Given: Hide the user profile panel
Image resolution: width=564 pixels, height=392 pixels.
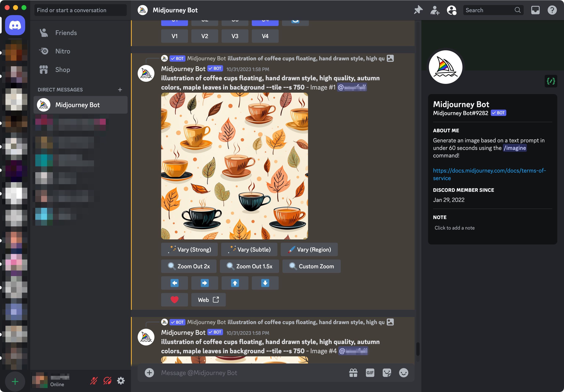Looking at the screenshot, I should pyautogui.click(x=451, y=10).
